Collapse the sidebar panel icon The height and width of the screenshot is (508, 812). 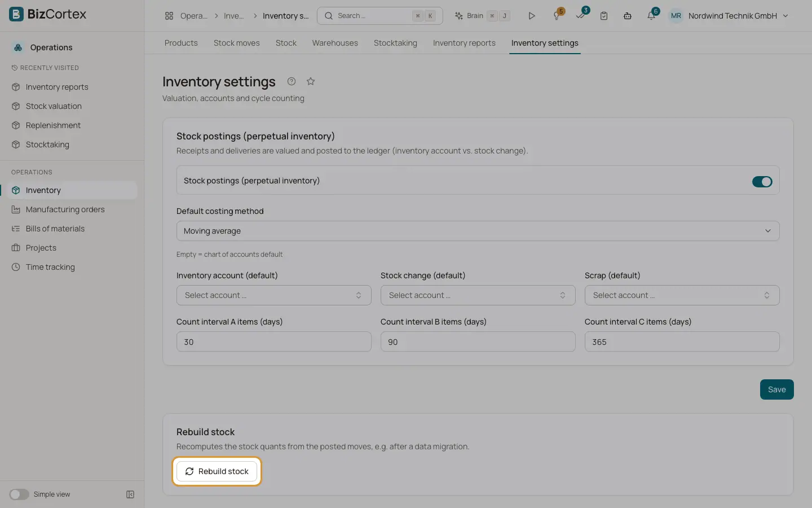click(x=130, y=494)
